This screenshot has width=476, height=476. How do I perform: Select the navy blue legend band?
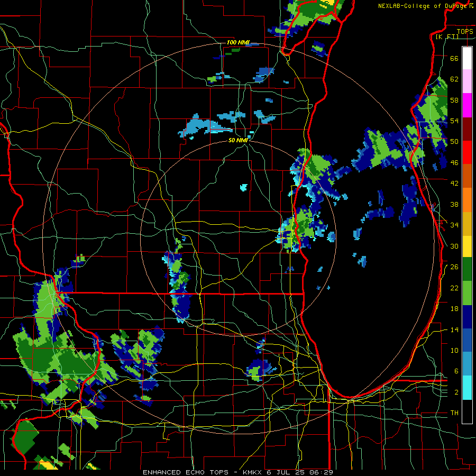(467, 317)
